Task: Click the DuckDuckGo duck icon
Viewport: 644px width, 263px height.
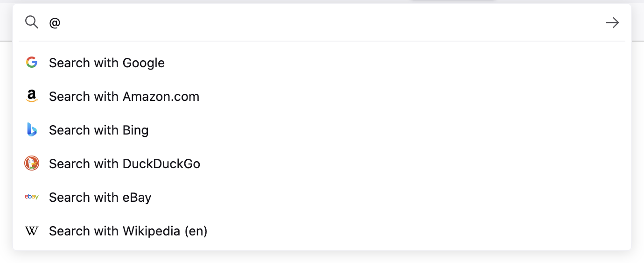Action: pyautogui.click(x=32, y=163)
